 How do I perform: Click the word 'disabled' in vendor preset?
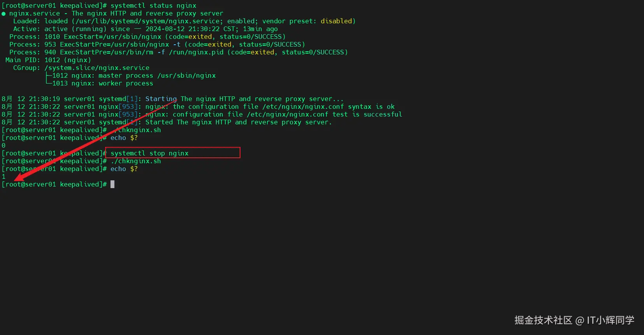click(x=336, y=21)
